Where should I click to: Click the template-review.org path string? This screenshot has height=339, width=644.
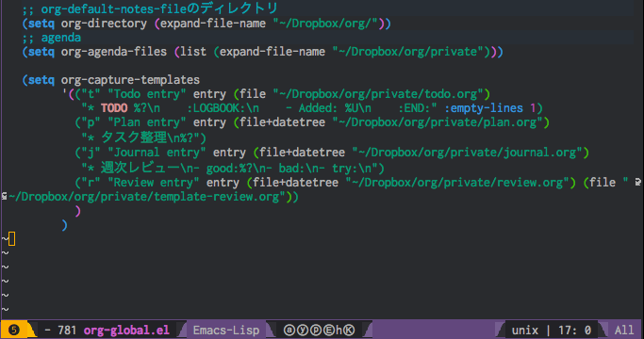[x=147, y=197]
